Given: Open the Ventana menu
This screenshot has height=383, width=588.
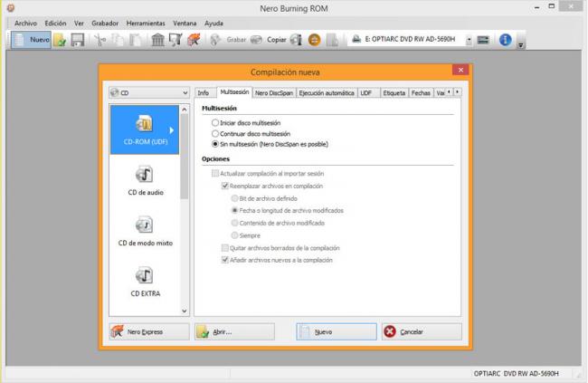Looking at the screenshot, I should (185, 24).
